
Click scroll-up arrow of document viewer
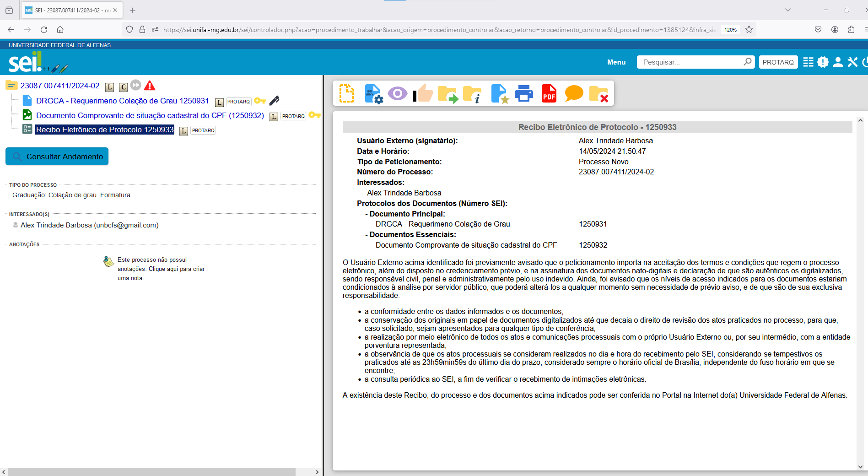pos(860,120)
